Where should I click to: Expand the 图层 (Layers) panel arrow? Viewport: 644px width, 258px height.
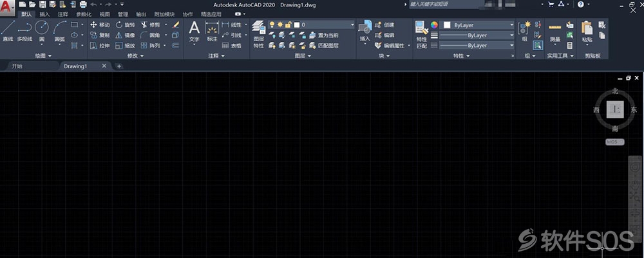[x=309, y=56]
